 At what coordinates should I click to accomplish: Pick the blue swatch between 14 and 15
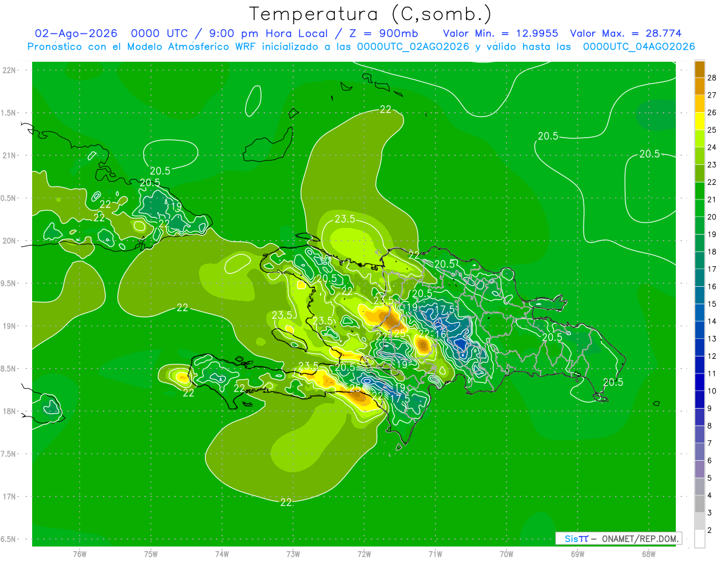[x=699, y=313]
